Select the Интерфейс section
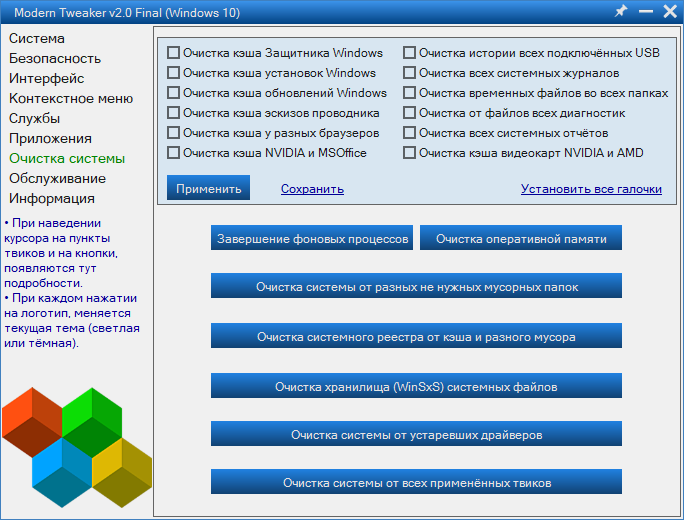 tap(47, 79)
